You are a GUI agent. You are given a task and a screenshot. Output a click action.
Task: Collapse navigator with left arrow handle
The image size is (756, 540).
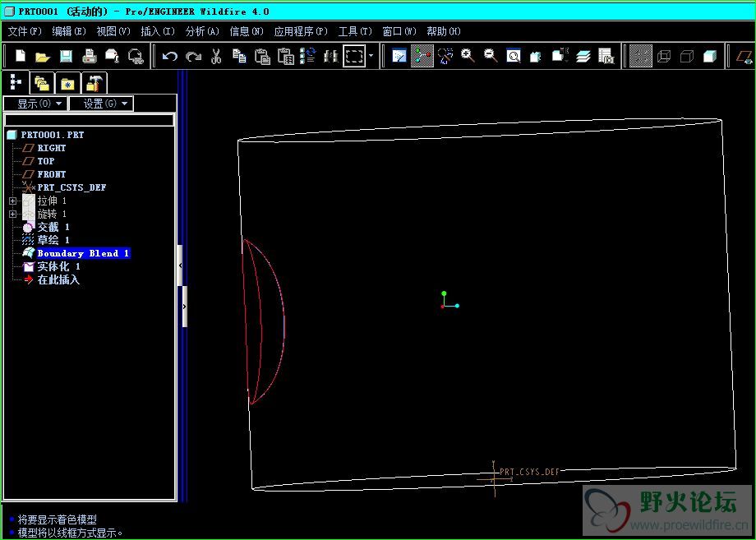[180, 265]
